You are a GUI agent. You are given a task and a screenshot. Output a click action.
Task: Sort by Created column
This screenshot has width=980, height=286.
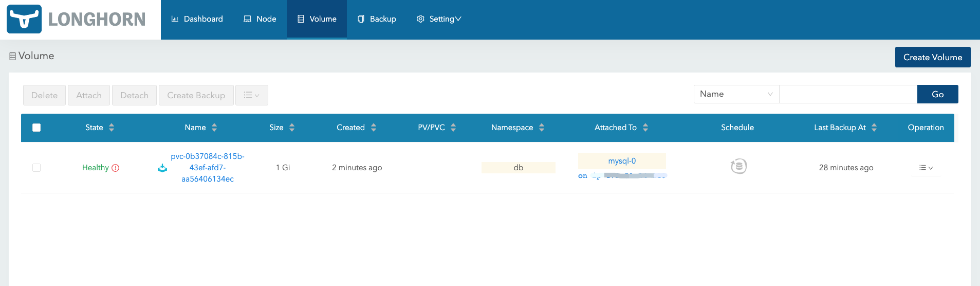click(x=374, y=128)
